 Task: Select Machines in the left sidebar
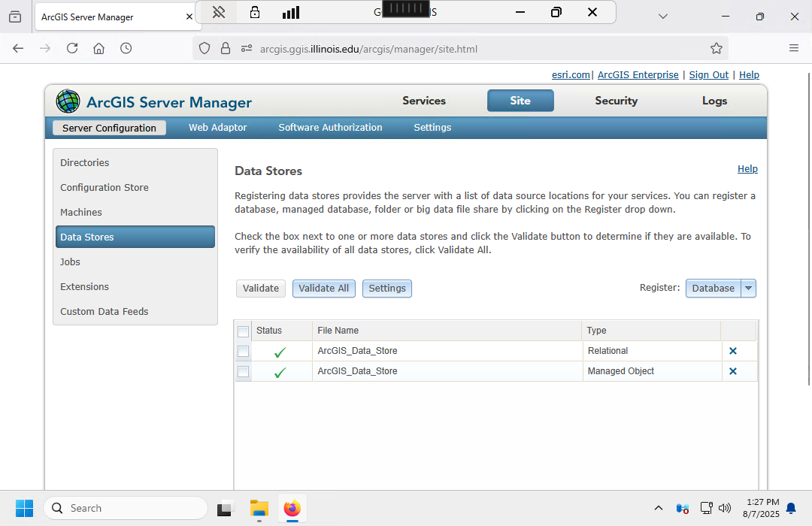81,213
